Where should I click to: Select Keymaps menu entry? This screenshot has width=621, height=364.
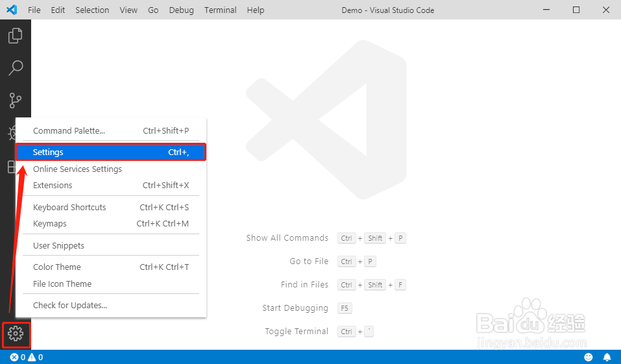[111, 224]
